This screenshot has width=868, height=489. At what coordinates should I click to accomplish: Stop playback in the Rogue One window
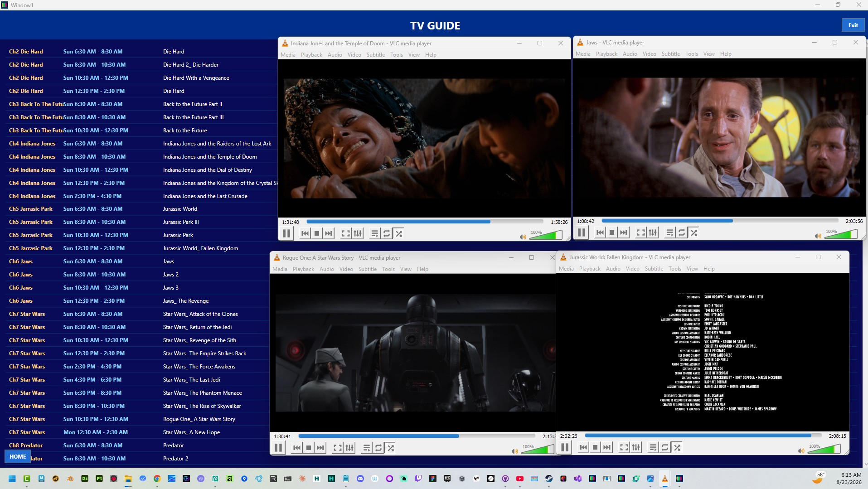[x=309, y=448]
